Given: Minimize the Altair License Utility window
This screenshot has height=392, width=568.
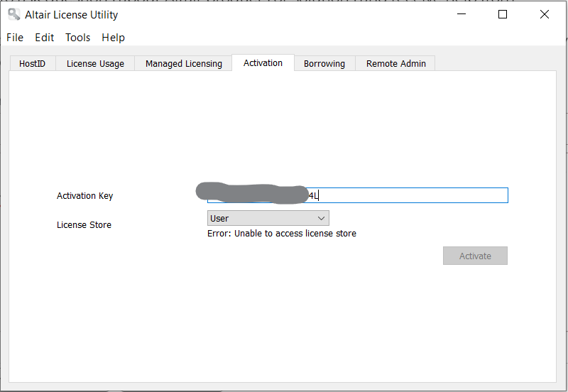Looking at the screenshot, I should click(461, 14).
